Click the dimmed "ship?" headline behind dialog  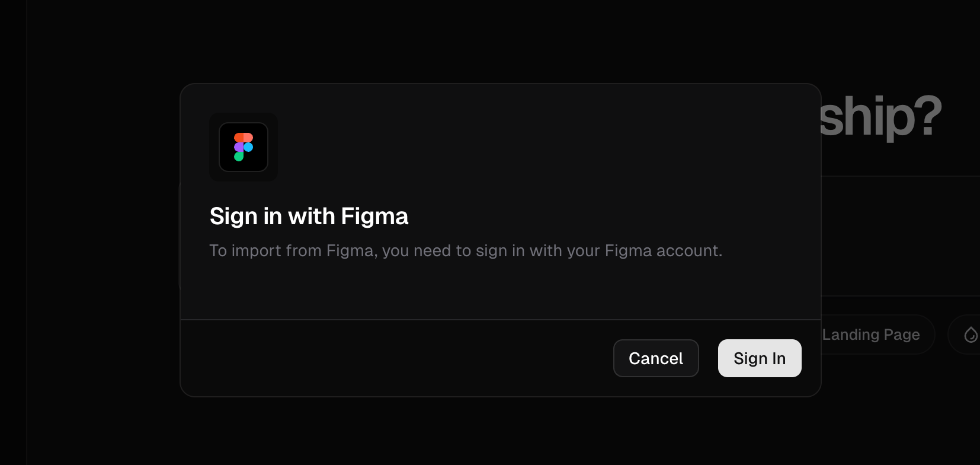point(880,117)
